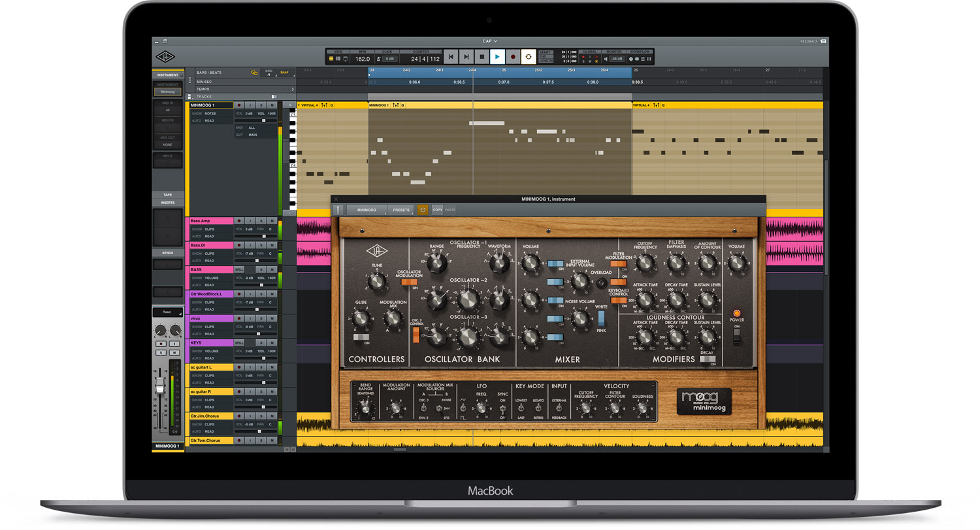Expand the TEMPO lane with its chevron
This screenshot has width=980, height=530.
pyautogui.click(x=293, y=89)
